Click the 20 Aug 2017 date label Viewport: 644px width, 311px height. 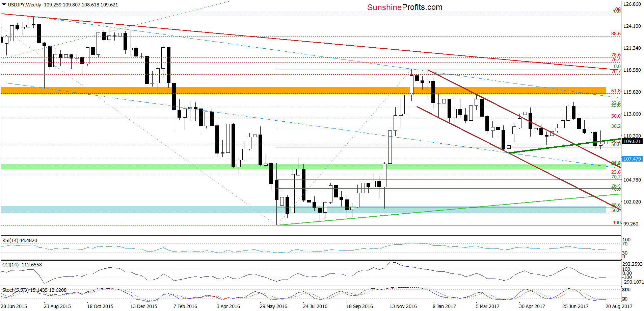(x=619, y=306)
